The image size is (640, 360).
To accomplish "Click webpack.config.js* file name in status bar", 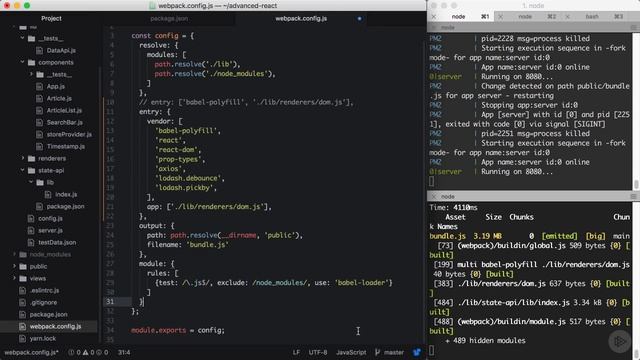I will 31,352.
